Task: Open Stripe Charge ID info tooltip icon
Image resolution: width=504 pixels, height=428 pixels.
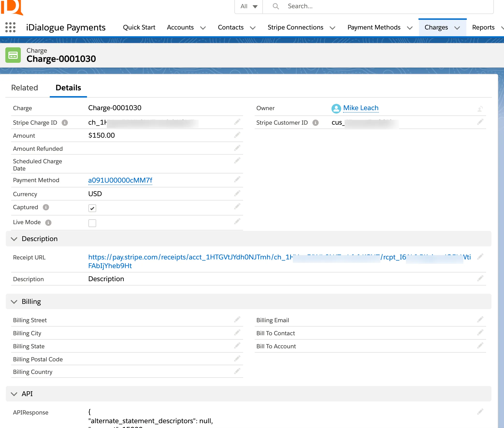Action: point(65,123)
